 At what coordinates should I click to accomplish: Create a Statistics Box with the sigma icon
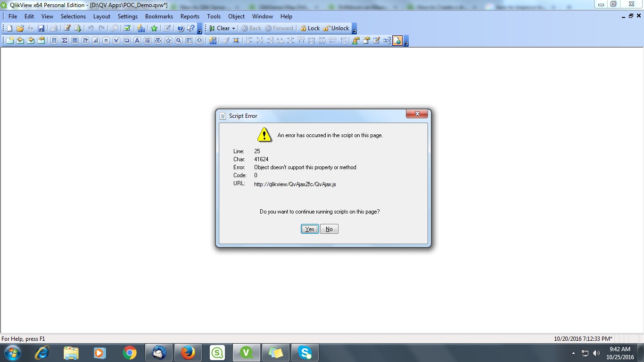tap(65, 41)
